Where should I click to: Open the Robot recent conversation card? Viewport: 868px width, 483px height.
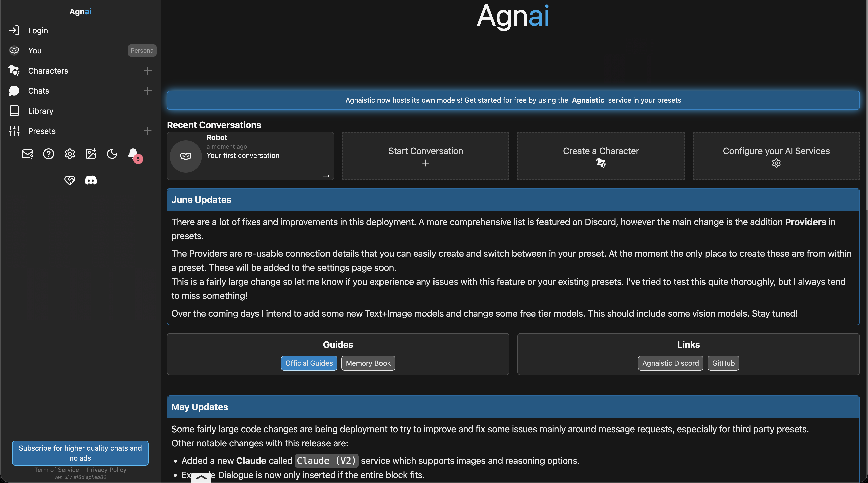click(250, 156)
